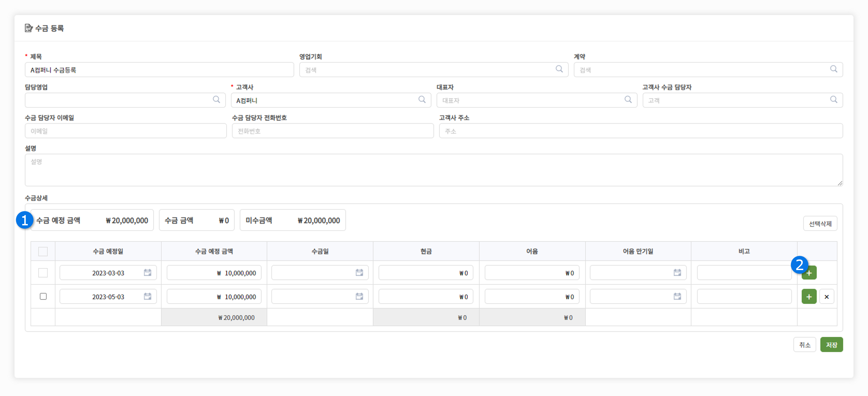
Task: Open 어음 만기일 calendar in 2023-03-03 row
Action: [x=677, y=273]
